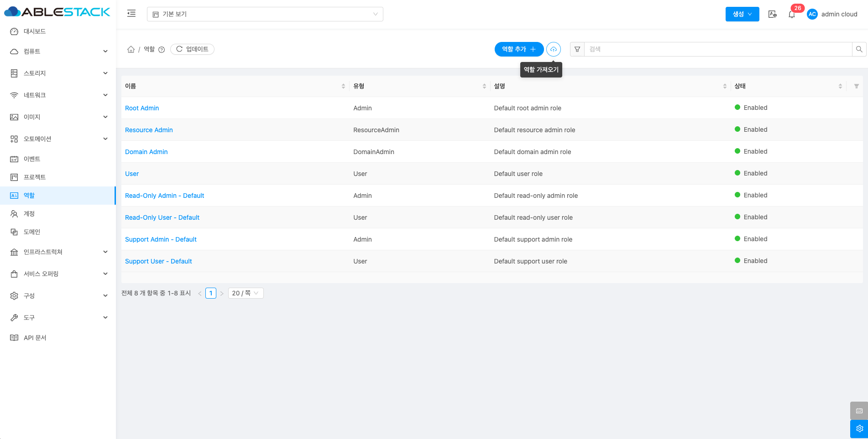The height and width of the screenshot is (439, 868).
Task: Collapse the sidebar menu icon
Action: 131,14
